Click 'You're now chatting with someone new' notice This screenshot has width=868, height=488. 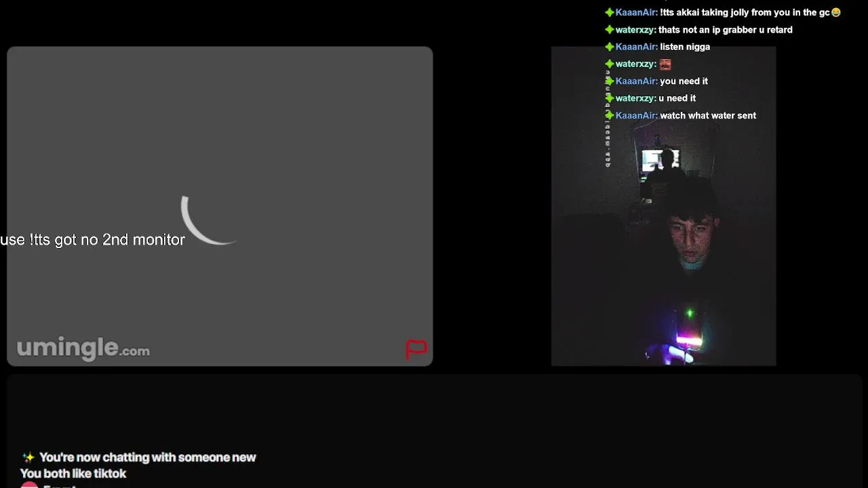[x=148, y=457]
